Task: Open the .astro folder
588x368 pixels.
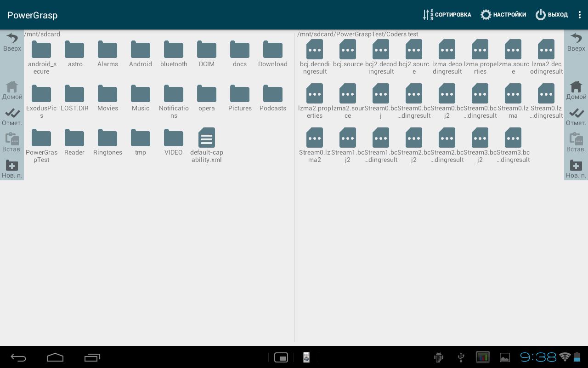Action: [x=74, y=54]
